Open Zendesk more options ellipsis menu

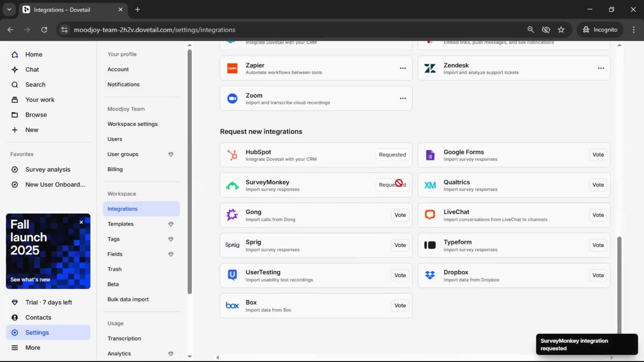tap(601, 68)
